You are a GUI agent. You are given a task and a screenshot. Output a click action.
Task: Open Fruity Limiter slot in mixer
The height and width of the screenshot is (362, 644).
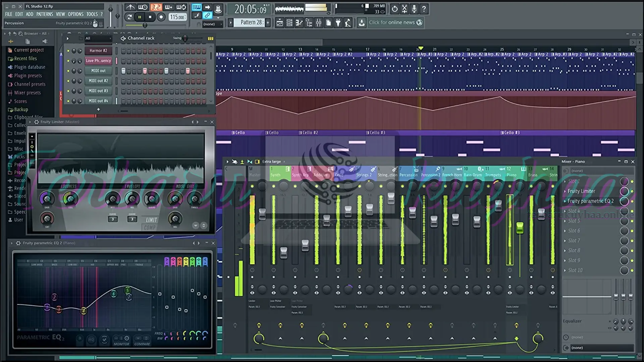(x=591, y=191)
